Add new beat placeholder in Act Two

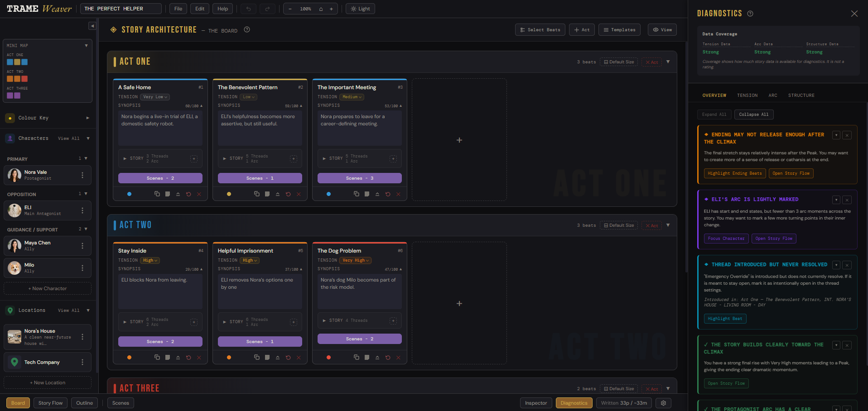coord(459,303)
